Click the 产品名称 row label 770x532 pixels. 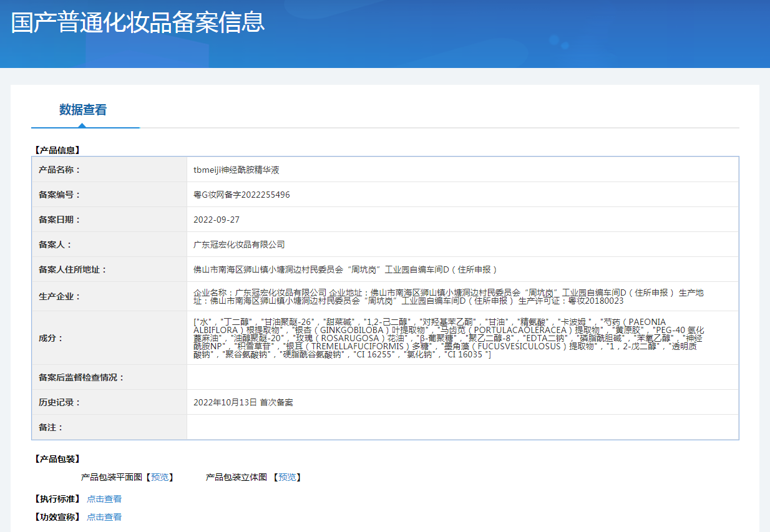[59, 170]
